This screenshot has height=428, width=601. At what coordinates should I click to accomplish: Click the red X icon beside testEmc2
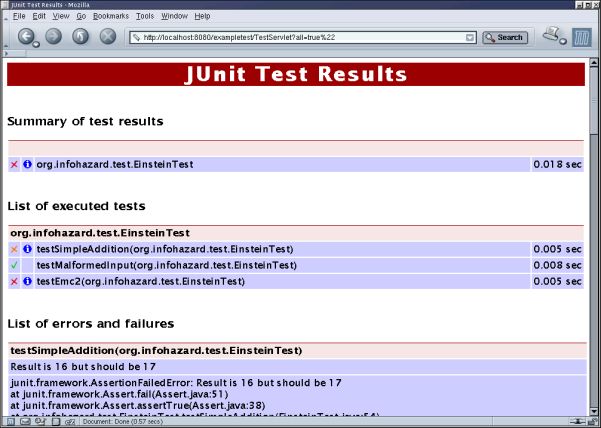point(14,281)
